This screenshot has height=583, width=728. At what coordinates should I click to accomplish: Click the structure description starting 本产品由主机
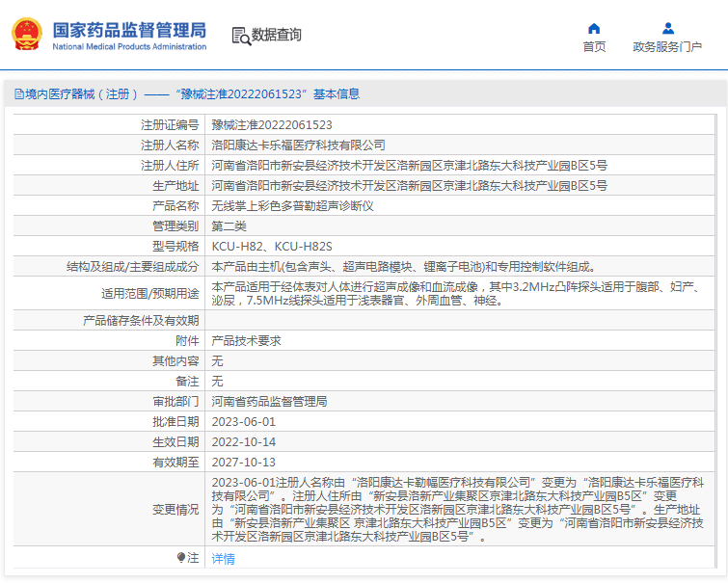[x=404, y=266]
